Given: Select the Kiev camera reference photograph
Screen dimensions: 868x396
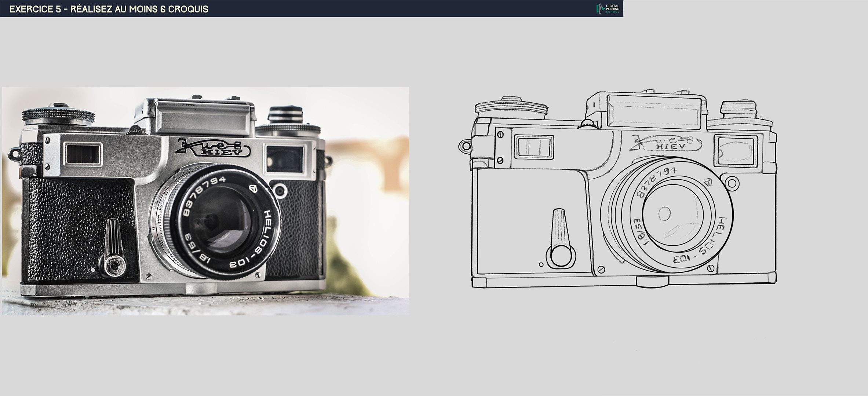Looking at the screenshot, I should pos(205,201).
